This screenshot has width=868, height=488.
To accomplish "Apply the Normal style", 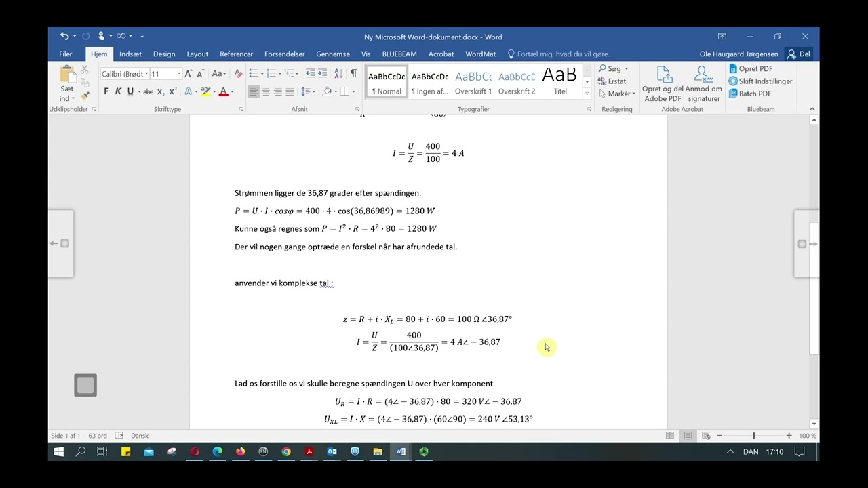I will 387,83.
